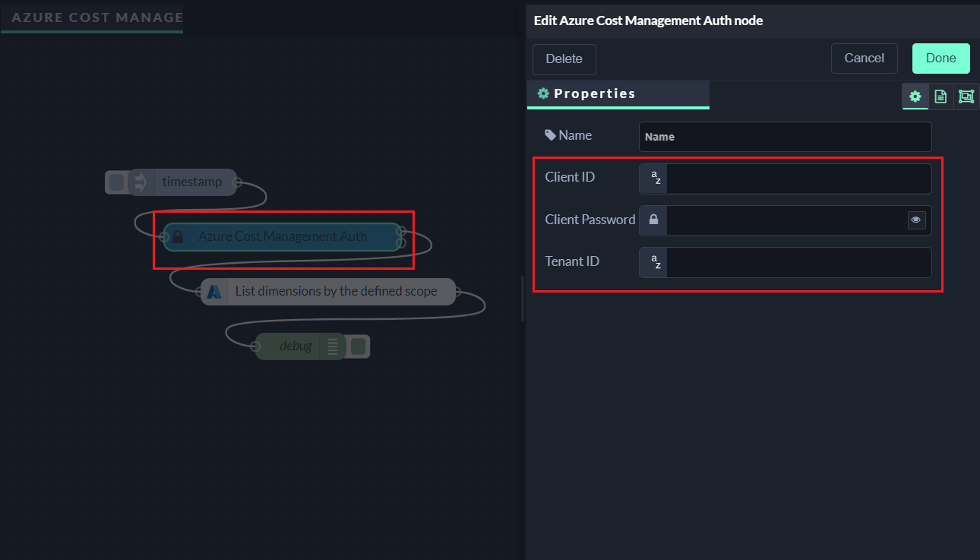Click the lock icon on the Auth node
Screen dimensions: 980x560
coord(178,236)
